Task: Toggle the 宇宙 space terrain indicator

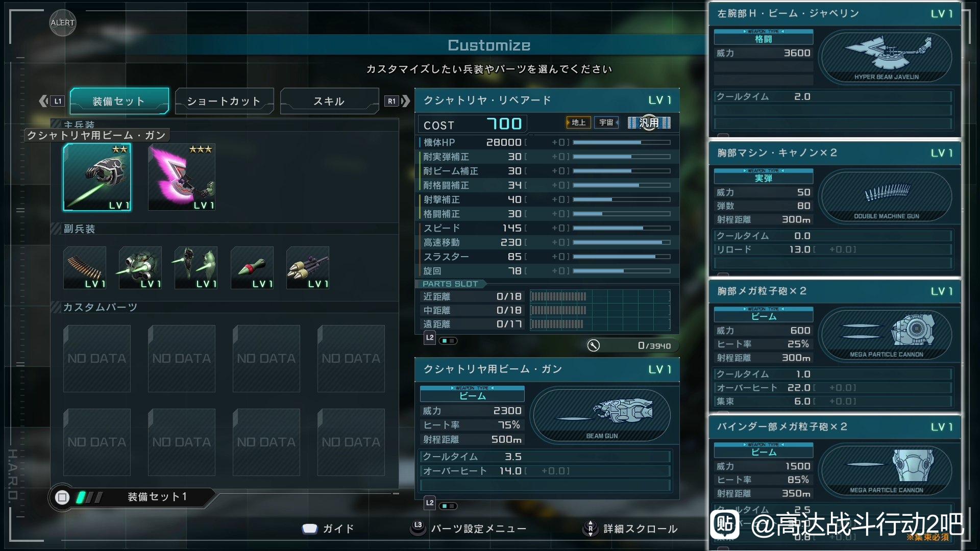Action: (x=606, y=122)
